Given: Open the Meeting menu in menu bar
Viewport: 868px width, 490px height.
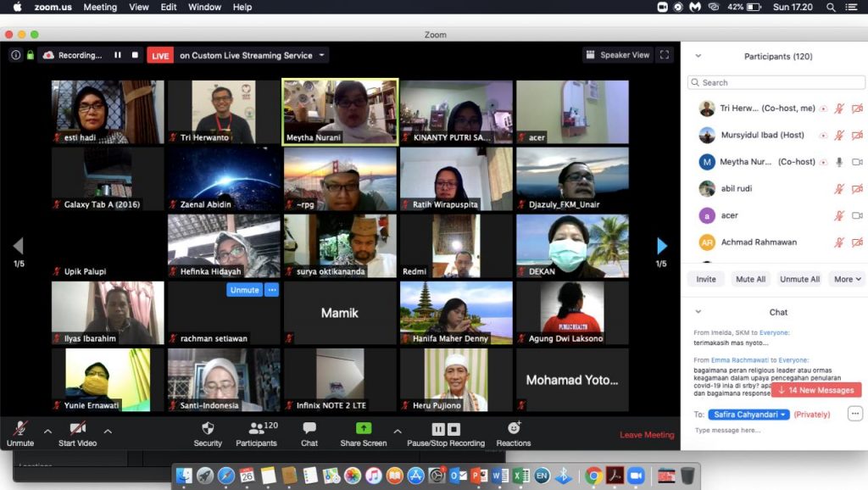Looking at the screenshot, I should tap(100, 7).
